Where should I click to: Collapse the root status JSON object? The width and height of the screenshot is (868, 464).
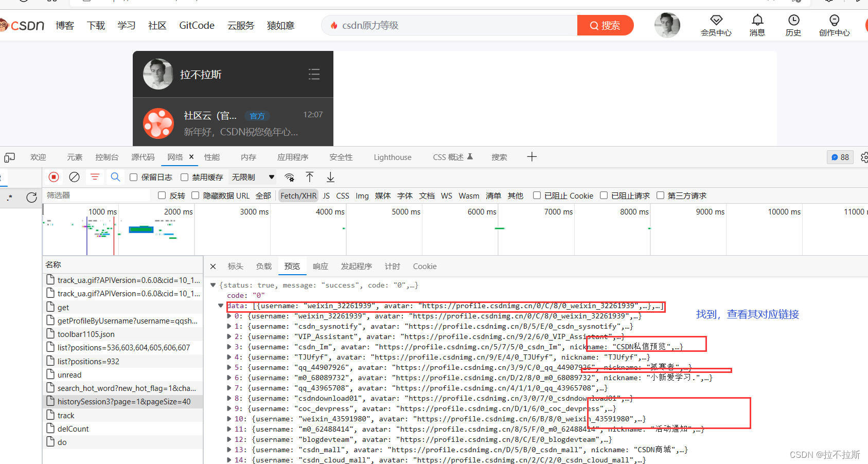pos(213,285)
